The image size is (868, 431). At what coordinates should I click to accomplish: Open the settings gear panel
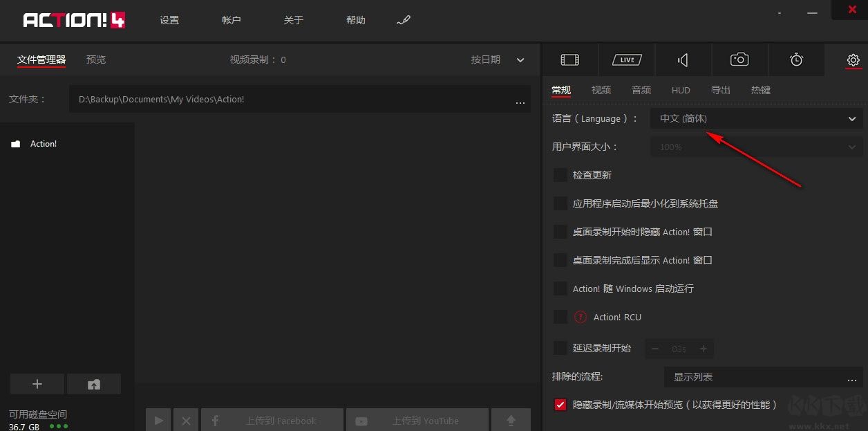[x=852, y=59]
